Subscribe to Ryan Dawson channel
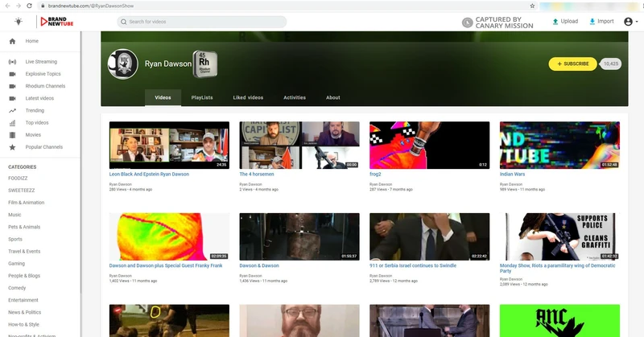This screenshot has width=644, height=337. [572, 64]
